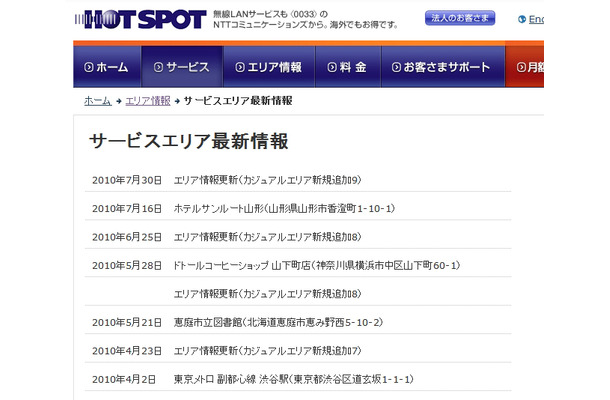
Task: Click the arrow icon in ホーム tab
Action: (x=89, y=67)
